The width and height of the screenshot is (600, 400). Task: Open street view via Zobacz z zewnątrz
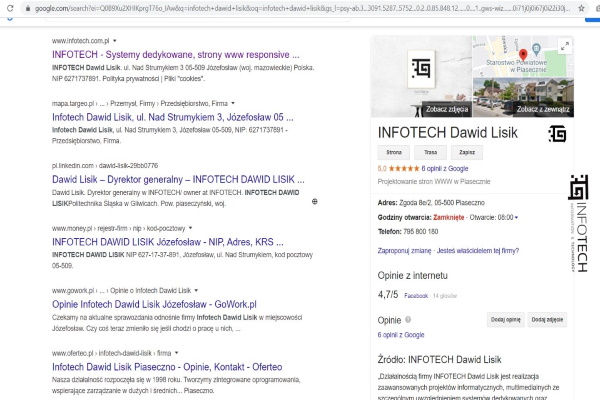[x=523, y=98]
